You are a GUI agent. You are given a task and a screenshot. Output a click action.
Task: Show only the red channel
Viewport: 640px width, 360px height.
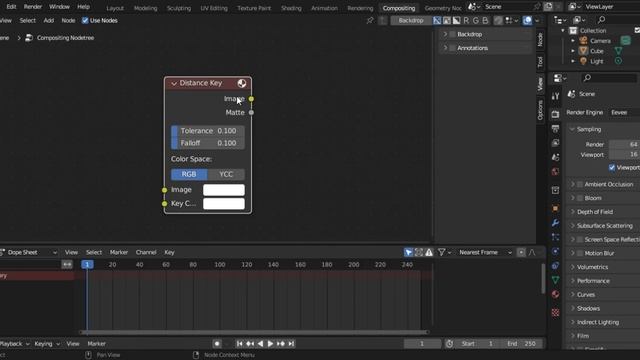466,20
